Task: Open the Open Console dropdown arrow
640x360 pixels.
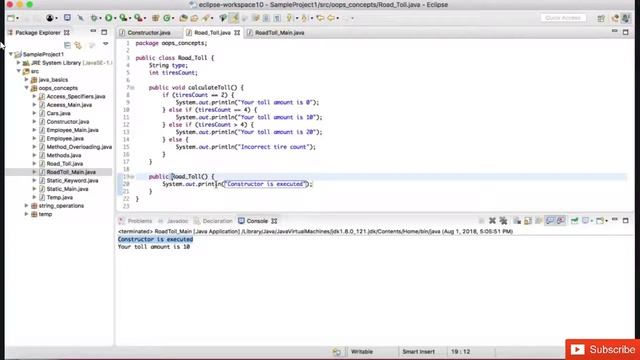Action: click(x=607, y=221)
